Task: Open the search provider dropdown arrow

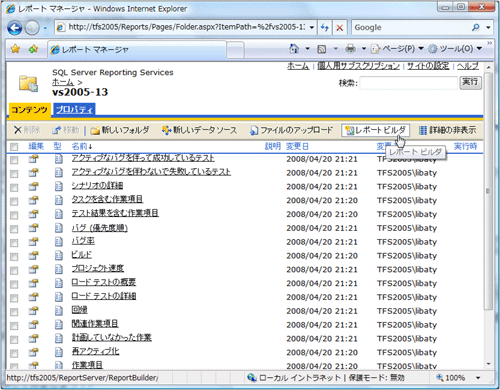Action: click(x=488, y=27)
